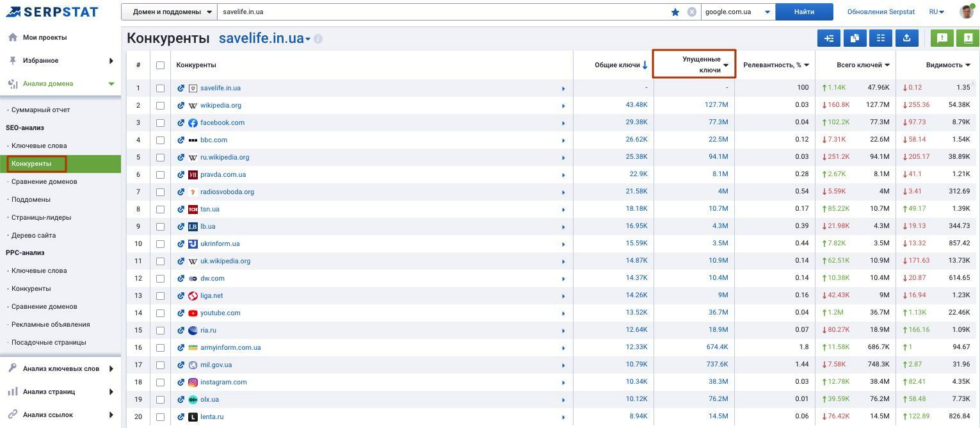Open the Упущенные ключи column filter
This screenshot has width=980, height=428.
click(x=726, y=65)
